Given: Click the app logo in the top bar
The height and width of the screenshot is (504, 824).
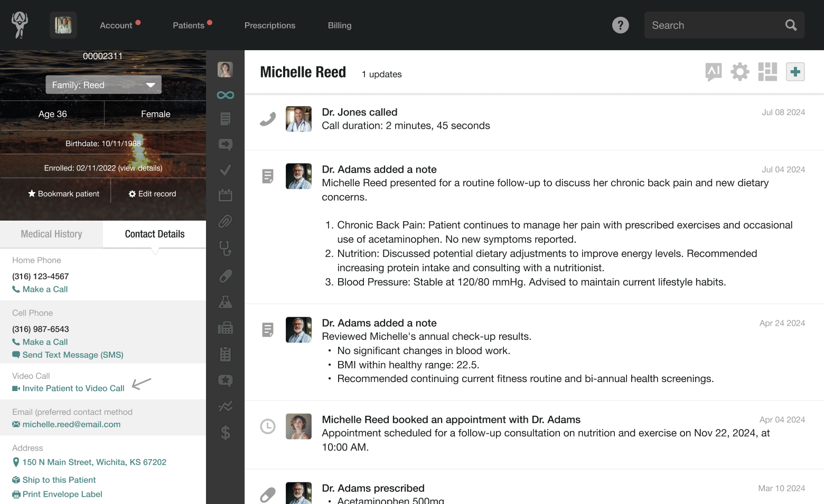Looking at the screenshot, I should point(20,25).
